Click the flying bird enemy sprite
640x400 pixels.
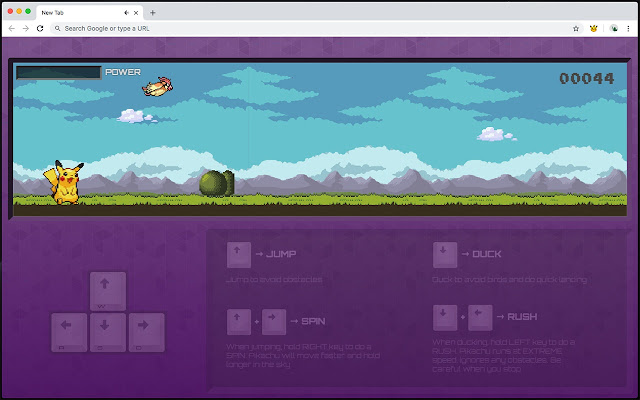(x=157, y=87)
